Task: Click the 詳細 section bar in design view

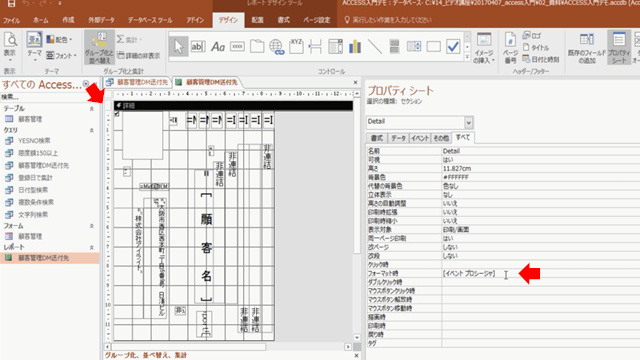Action: 233,106
